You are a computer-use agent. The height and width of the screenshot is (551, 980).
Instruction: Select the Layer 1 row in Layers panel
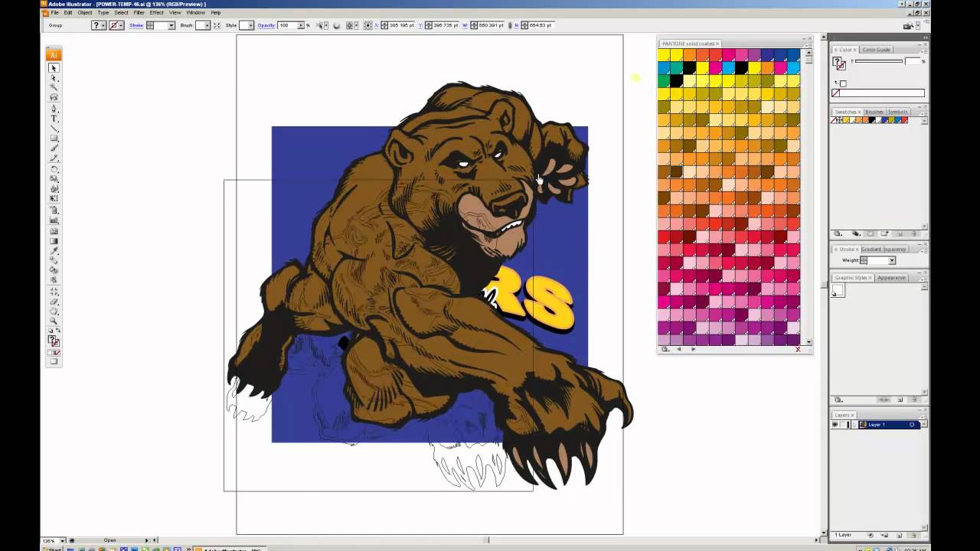click(877, 424)
